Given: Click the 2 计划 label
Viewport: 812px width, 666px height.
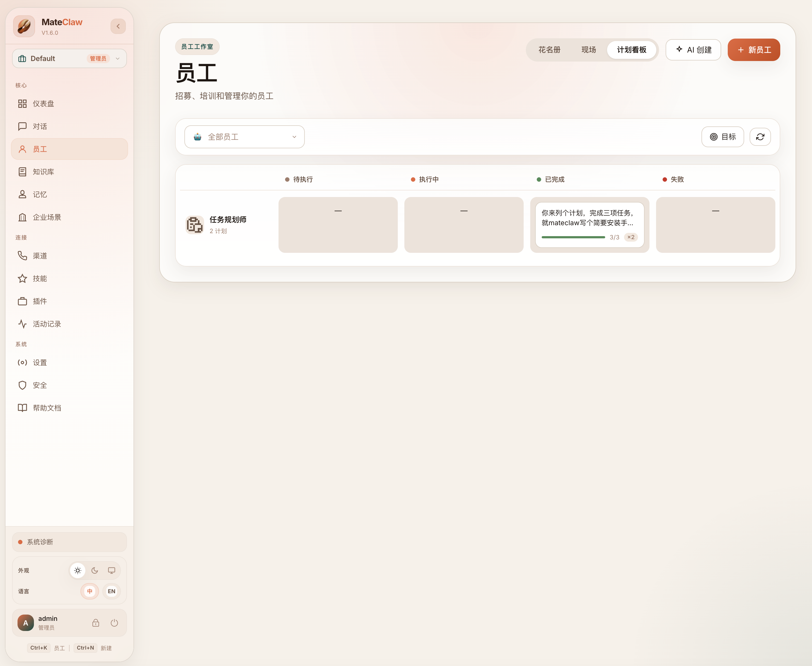Looking at the screenshot, I should pyautogui.click(x=218, y=231).
